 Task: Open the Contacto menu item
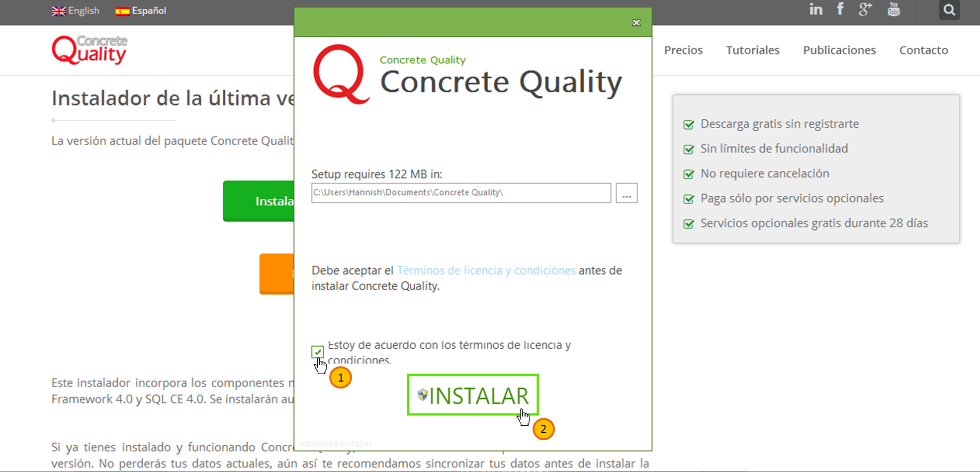(x=924, y=50)
